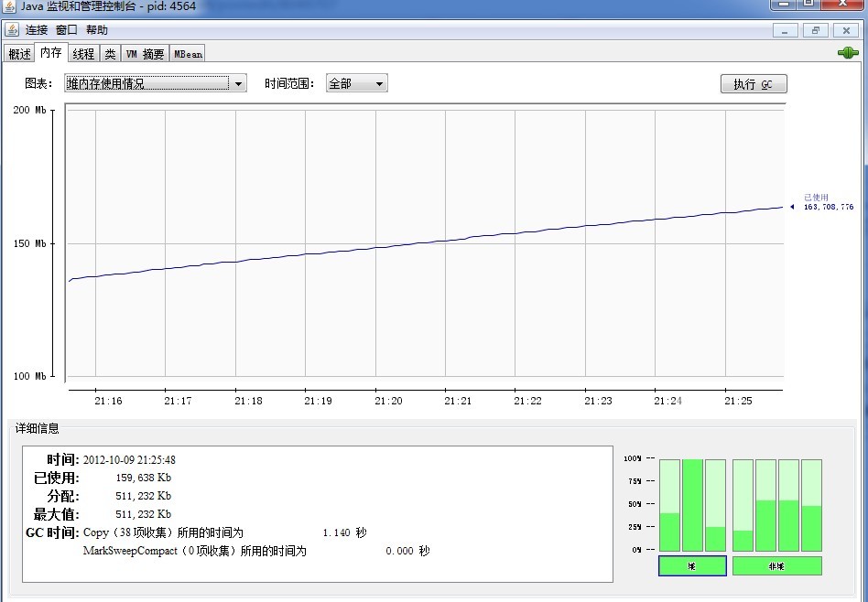The width and height of the screenshot is (868, 602).
Task: Toggle the 非堆 (non-heap) pool button
Action: pos(776,566)
